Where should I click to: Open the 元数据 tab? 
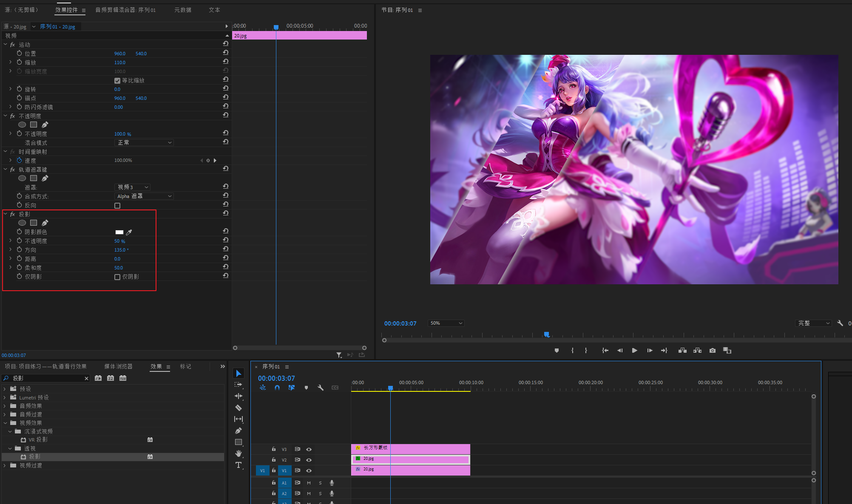click(x=183, y=10)
